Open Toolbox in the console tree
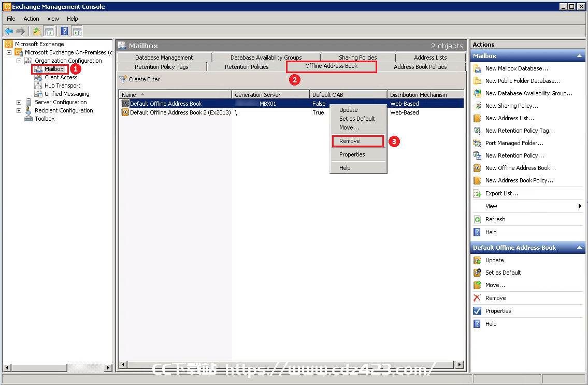Screen dimensions: 588x385 pos(45,119)
